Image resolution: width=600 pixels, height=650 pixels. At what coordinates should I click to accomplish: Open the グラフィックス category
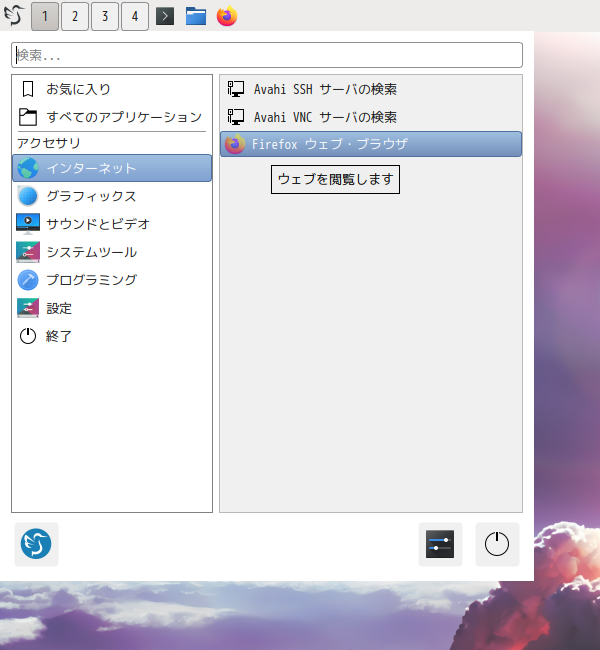[x=112, y=196]
